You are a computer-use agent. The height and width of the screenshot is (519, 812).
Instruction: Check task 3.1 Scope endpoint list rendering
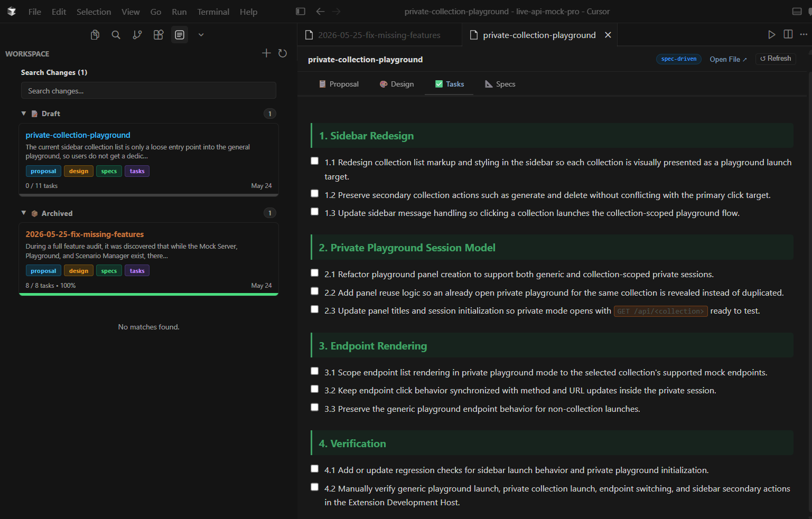coord(315,371)
